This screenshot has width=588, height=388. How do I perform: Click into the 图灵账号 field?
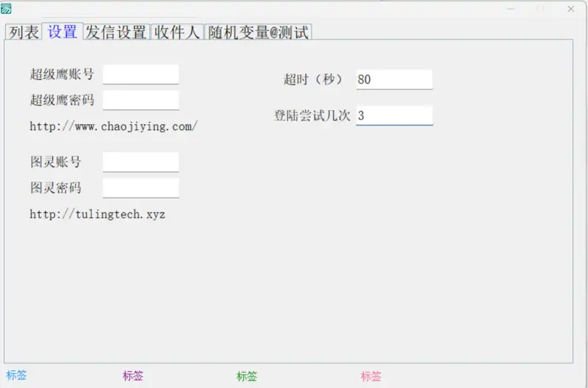pos(140,162)
